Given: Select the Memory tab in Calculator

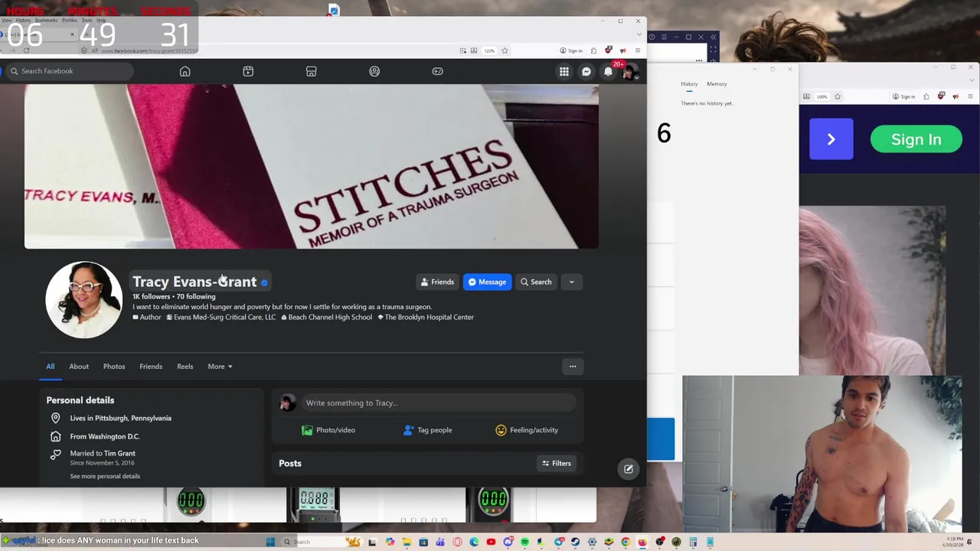Looking at the screenshot, I should [x=717, y=84].
